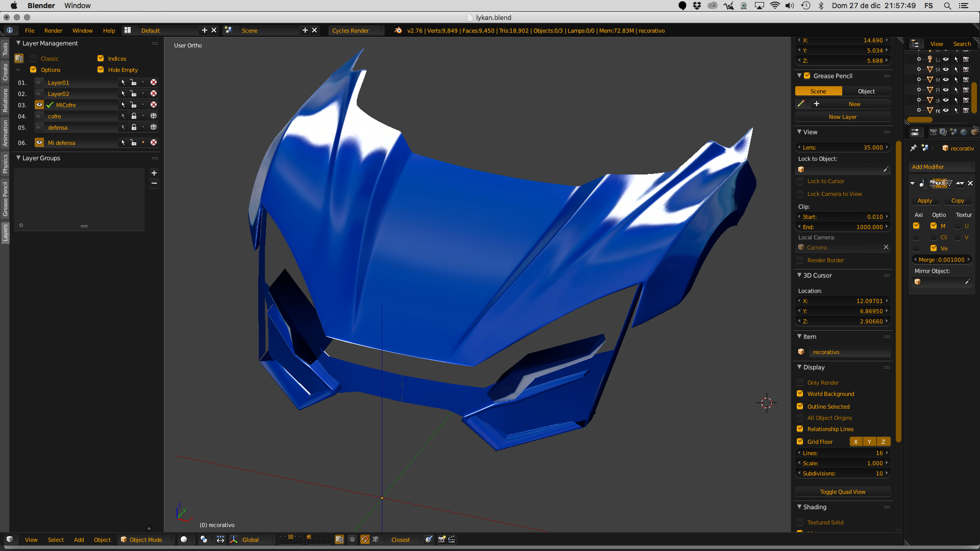Disable the Outline Selected checkbox
This screenshot has height=551, width=980.
tap(800, 407)
